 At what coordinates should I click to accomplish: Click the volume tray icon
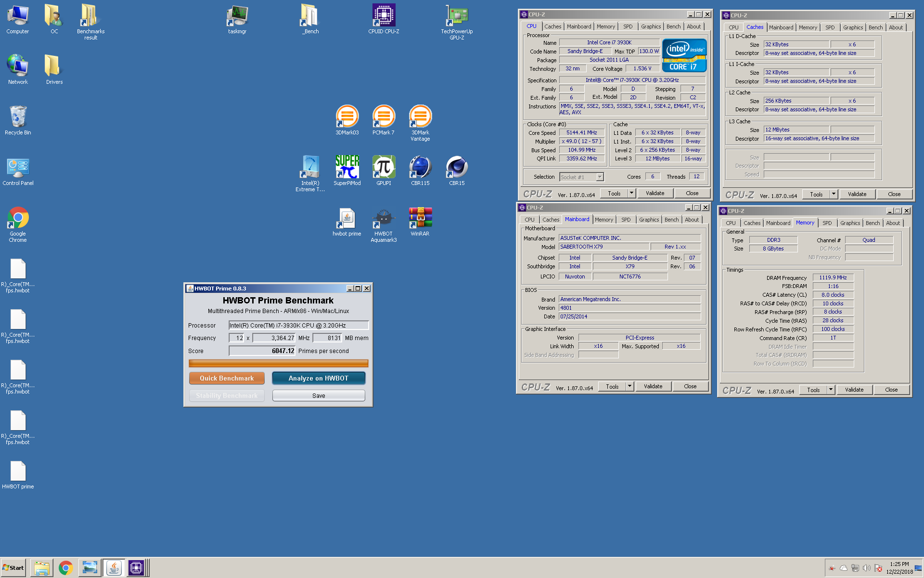click(867, 568)
